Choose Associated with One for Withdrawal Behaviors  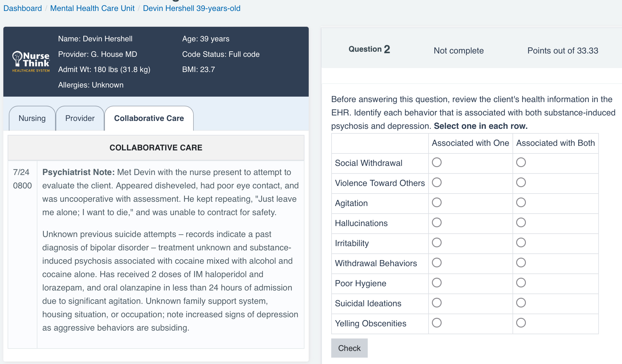(x=436, y=263)
